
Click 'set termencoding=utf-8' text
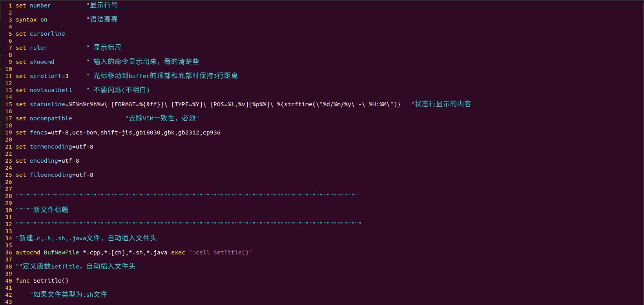pyautogui.click(x=55, y=147)
